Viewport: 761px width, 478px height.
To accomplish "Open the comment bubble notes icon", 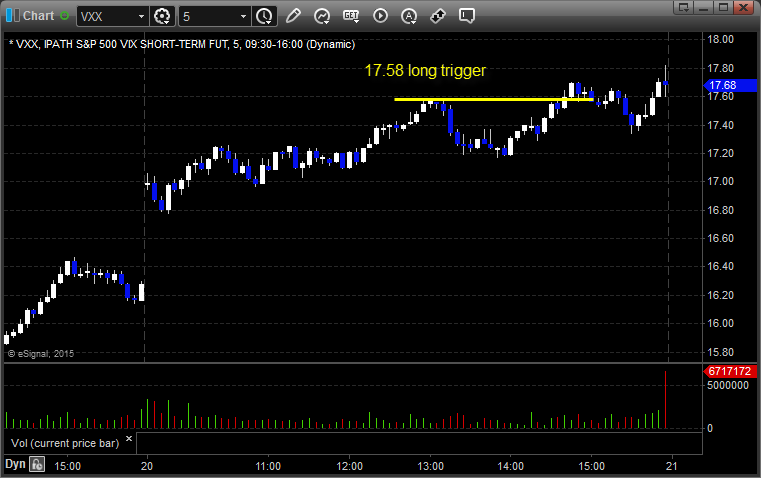I will point(467,16).
